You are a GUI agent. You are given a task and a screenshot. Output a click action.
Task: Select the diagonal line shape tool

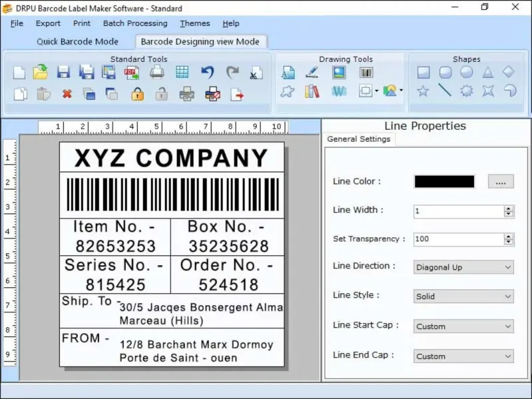[445, 90]
